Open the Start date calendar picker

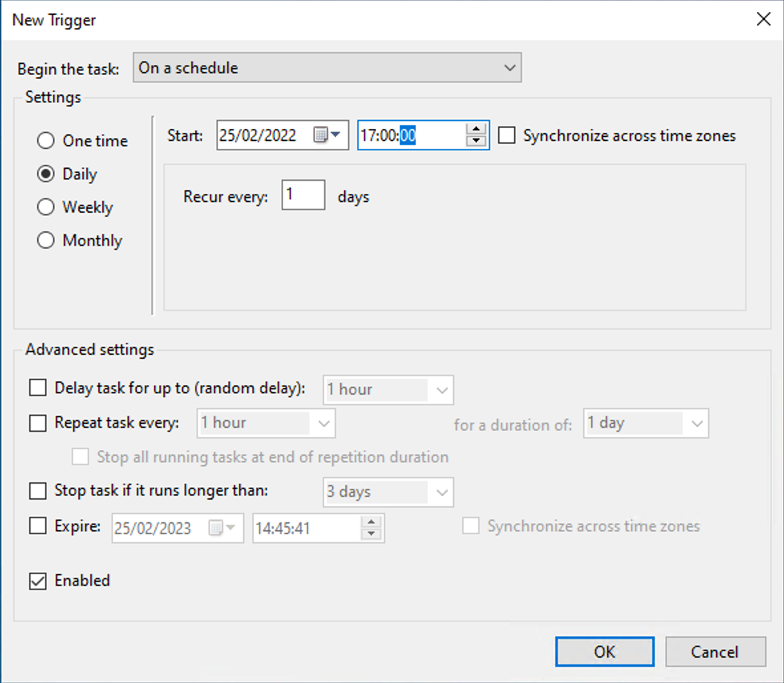click(x=327, y=134)
